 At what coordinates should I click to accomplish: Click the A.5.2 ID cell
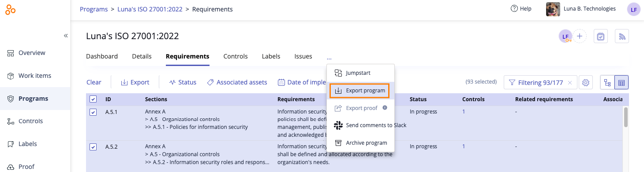tap(112, 146)
